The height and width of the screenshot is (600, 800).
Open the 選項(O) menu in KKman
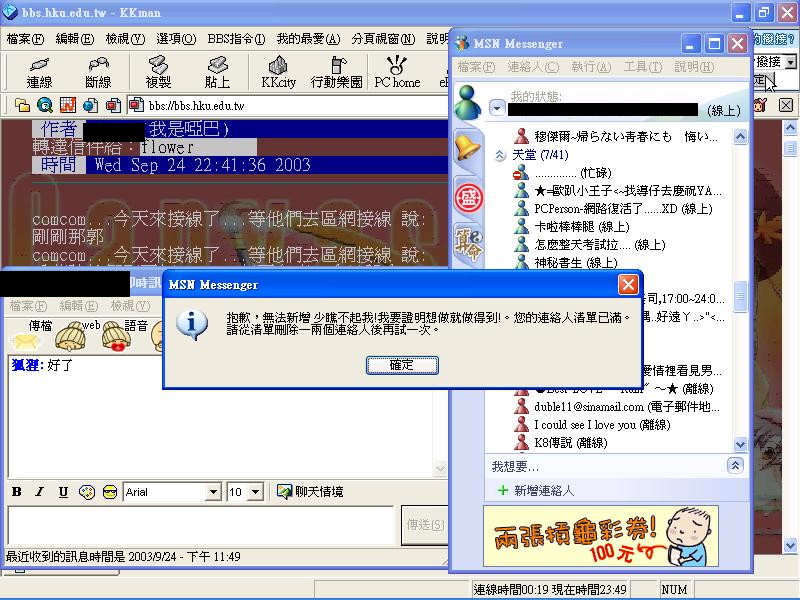pos(176,39)
